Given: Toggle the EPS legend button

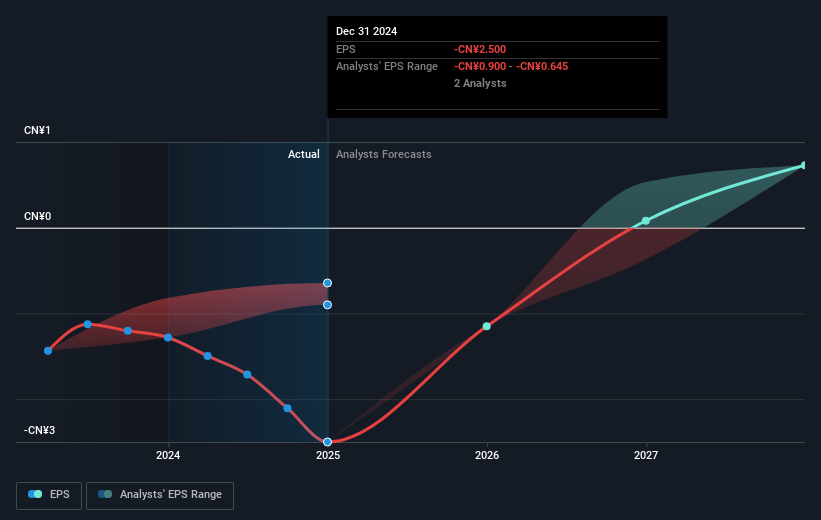Looking at the screenshot, I should (49, 495).
